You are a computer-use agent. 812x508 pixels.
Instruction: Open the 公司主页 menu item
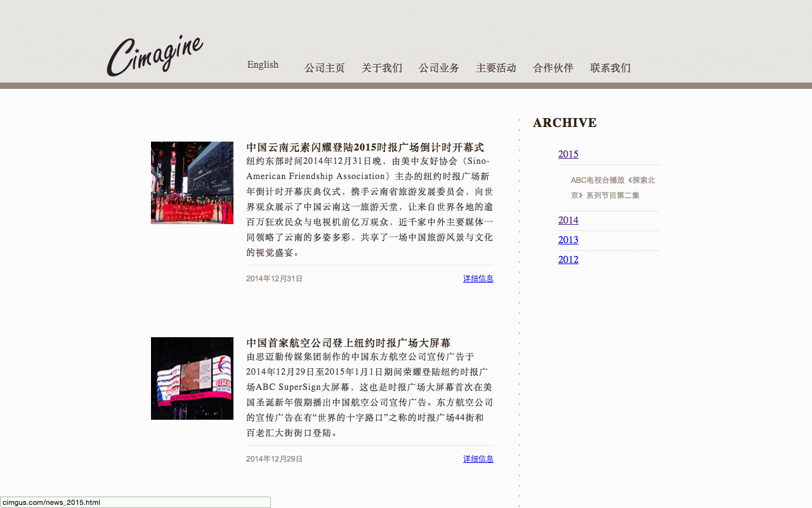(x=325, y=68)
